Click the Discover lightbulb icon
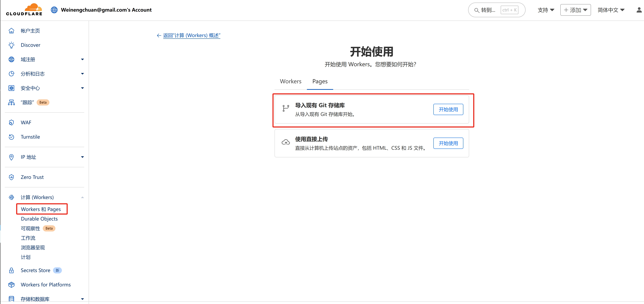This screenshot has height=304, width=644. click(11, 45)
